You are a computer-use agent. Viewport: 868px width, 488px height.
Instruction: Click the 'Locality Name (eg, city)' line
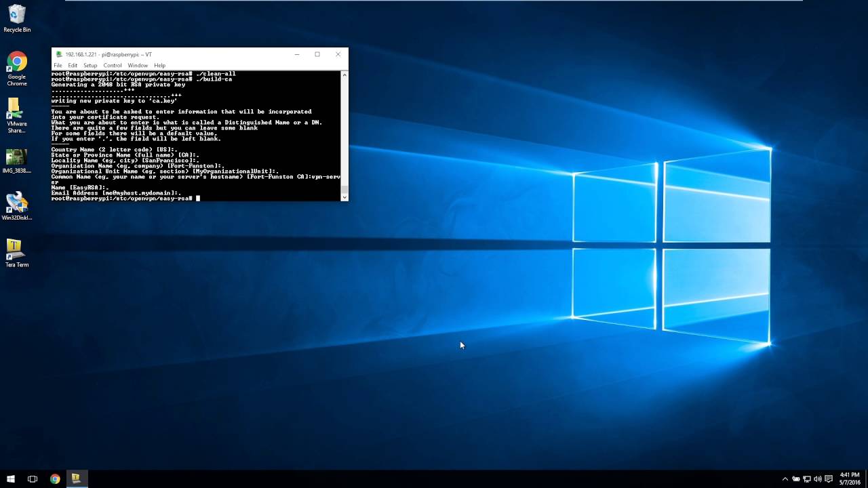tap(125, 161)
